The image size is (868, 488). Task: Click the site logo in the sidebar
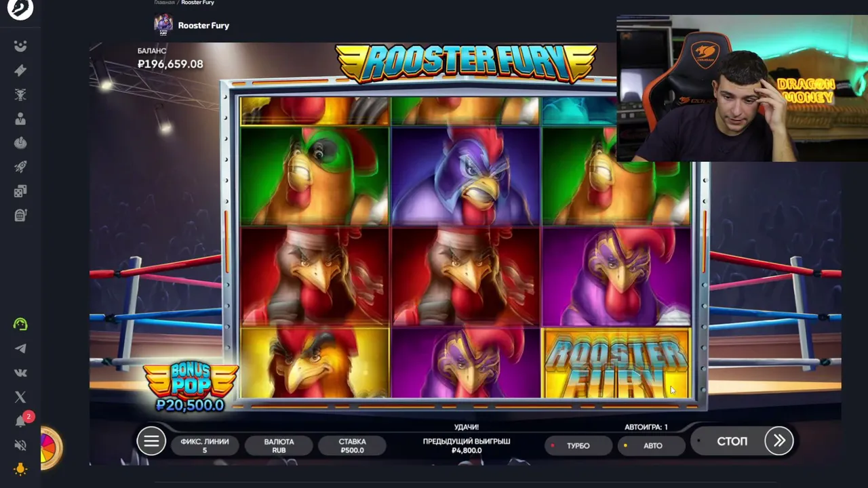pyautogui.click(x=20, y=9)
